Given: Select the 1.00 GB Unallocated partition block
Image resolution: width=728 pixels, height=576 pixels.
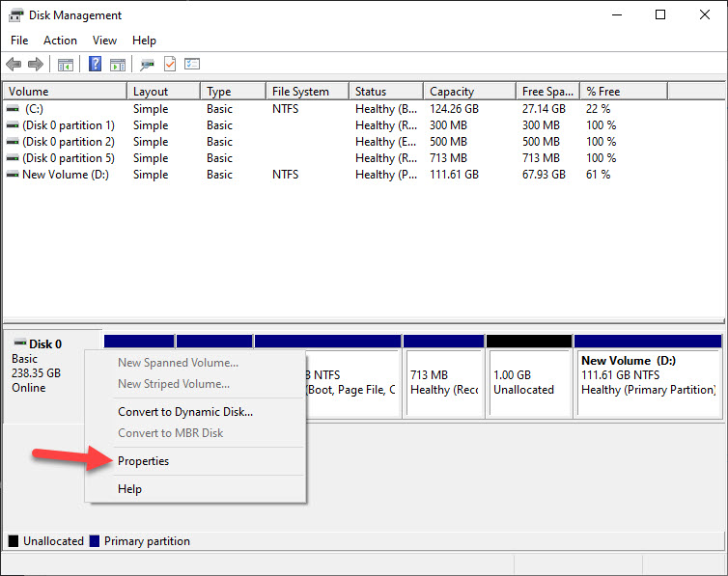Looking at the screenshot, I should point(528,382).
